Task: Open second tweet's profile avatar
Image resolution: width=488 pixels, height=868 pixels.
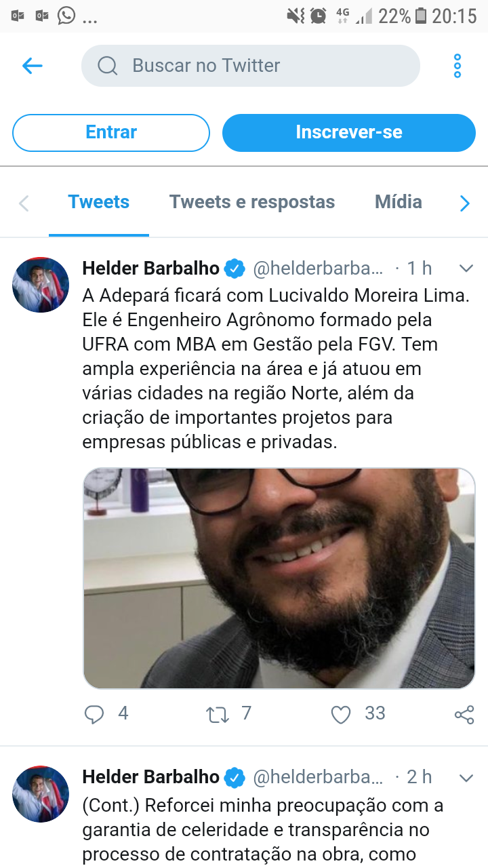Action: pos(41,794)
